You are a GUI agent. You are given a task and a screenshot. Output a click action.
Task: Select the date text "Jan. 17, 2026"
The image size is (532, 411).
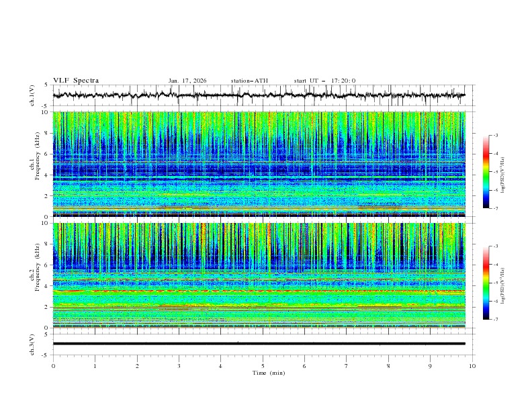pos(187,81)
